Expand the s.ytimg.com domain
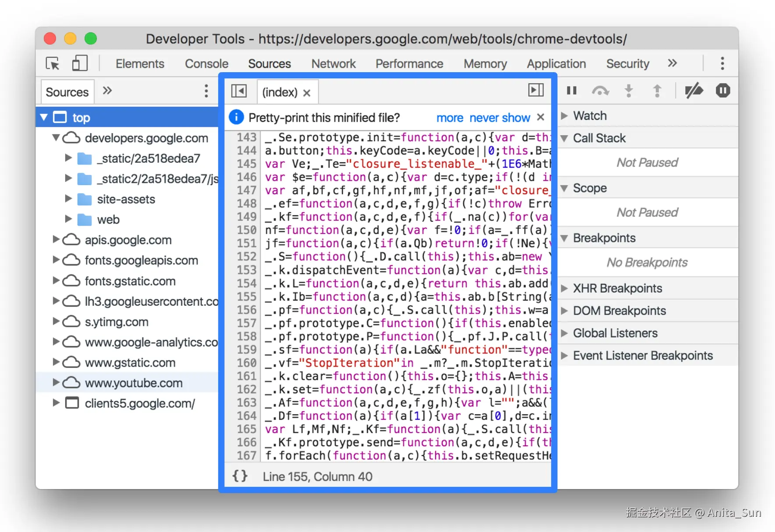This screenshot has height=532, width=775. (56, 321)
